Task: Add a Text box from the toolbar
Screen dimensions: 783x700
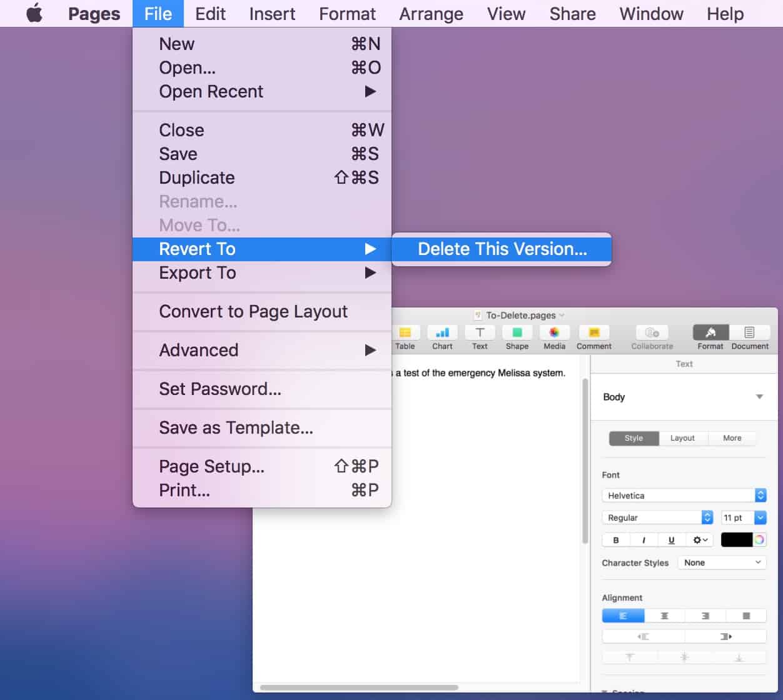Action: tap(480, 337)
